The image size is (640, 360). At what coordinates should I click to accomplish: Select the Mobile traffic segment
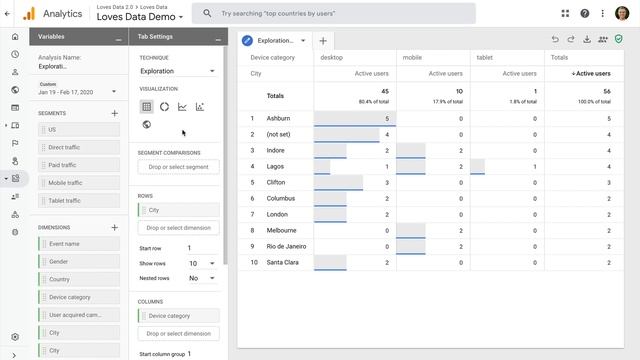pyautogui.click(x=79, y=183)
